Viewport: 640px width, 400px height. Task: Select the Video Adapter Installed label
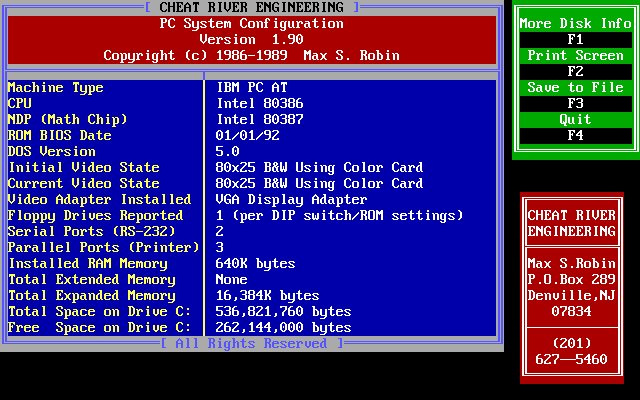[100, 200]
